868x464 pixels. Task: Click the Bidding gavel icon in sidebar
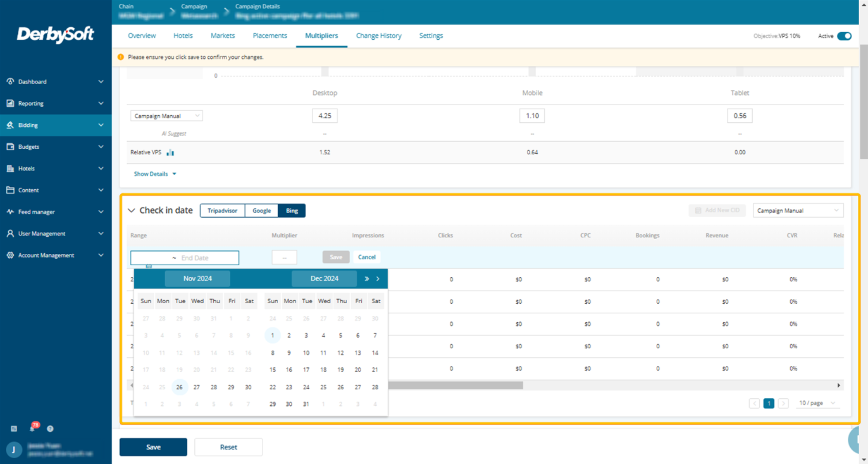(x=10, y=125)
